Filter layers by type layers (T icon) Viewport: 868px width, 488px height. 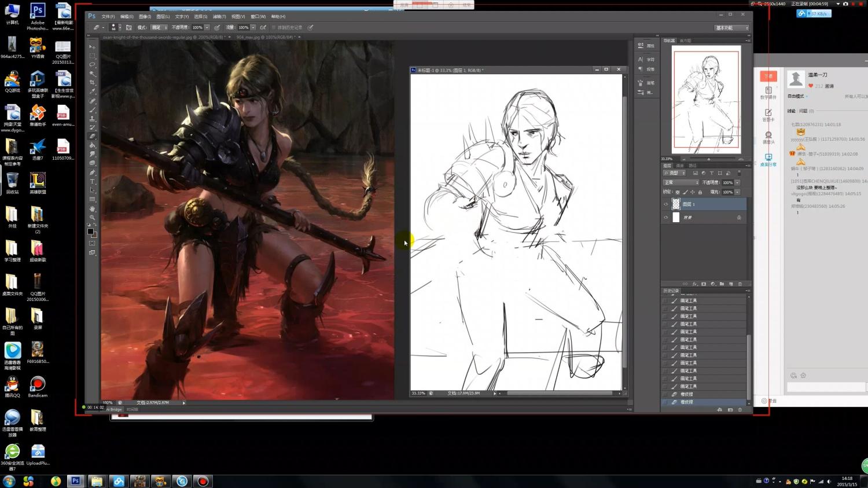tap(712, 173)
